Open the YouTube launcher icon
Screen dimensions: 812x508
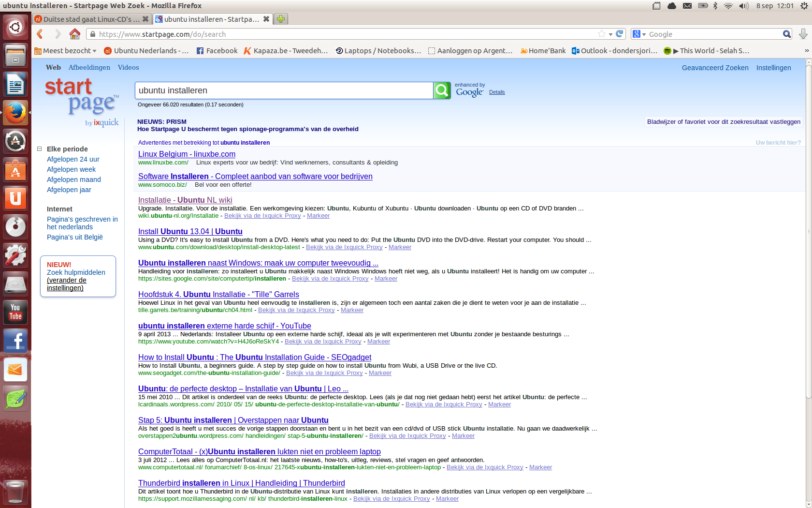click(x=15, y=313)
